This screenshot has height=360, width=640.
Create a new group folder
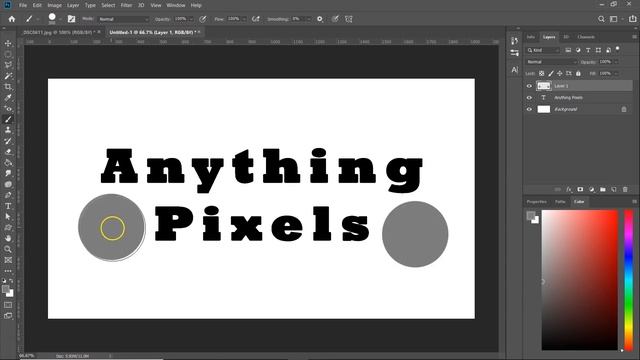tap(603, 189)
